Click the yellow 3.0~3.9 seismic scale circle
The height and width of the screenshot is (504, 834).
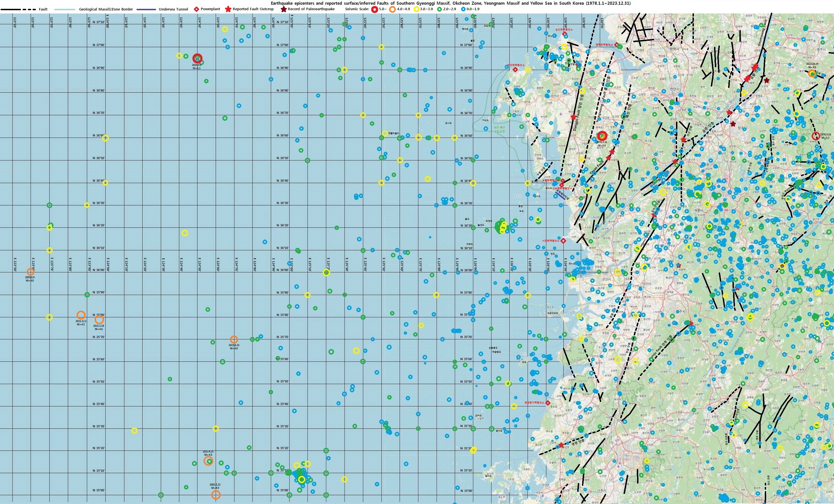(417, 9)
